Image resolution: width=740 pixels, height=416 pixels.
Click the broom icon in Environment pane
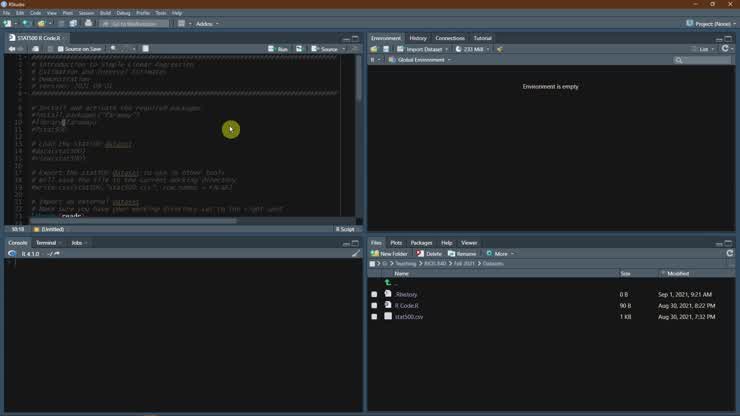[x=500, y=49]
